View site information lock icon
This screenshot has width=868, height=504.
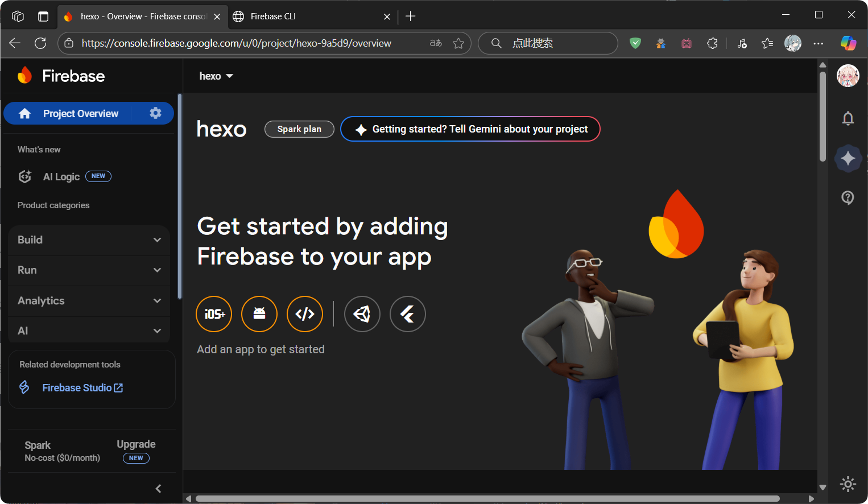69,43
